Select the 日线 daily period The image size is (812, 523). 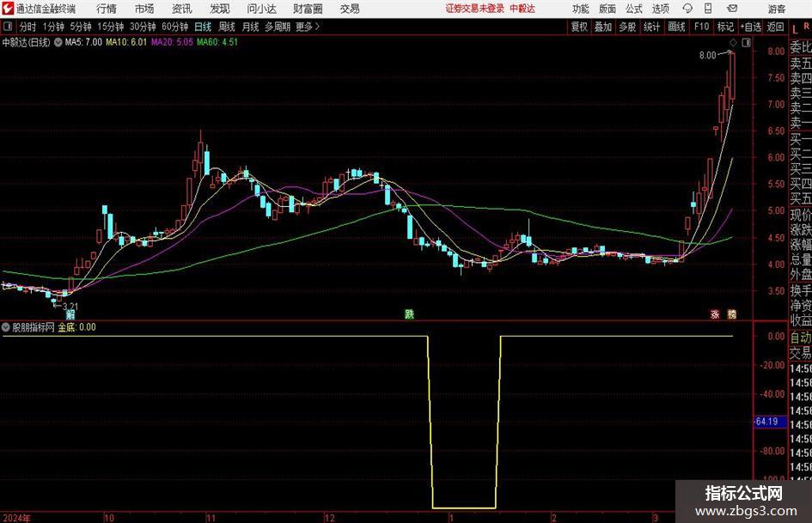[x=203, y=27]
